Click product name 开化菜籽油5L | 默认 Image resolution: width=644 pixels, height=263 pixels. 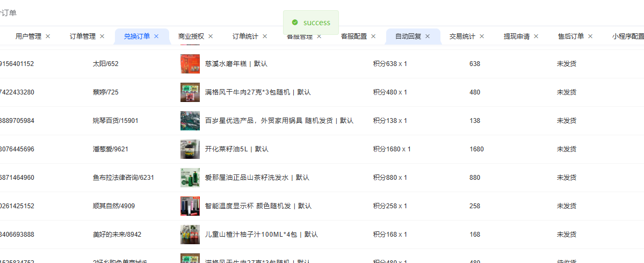tap(236, 149)
